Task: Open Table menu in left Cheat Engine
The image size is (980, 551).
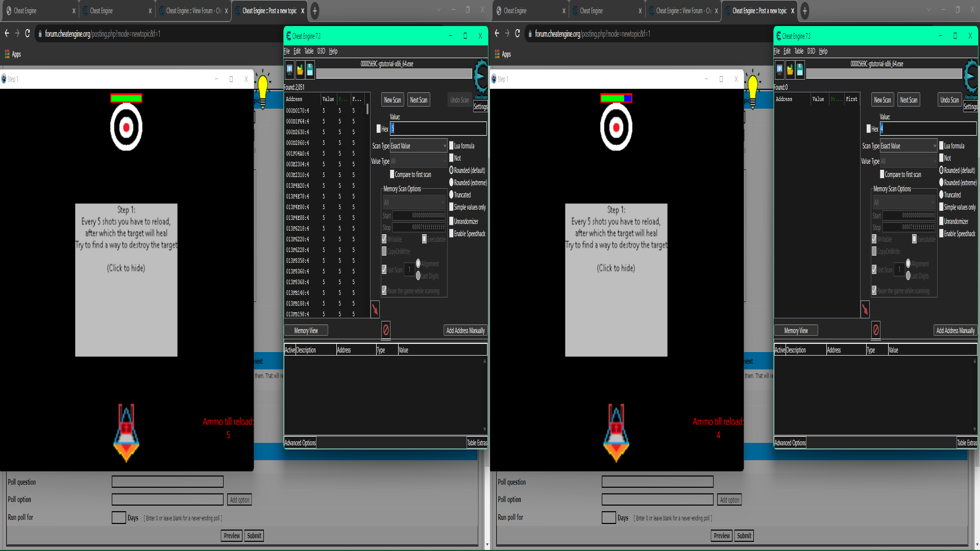Action: click(309, 51)
